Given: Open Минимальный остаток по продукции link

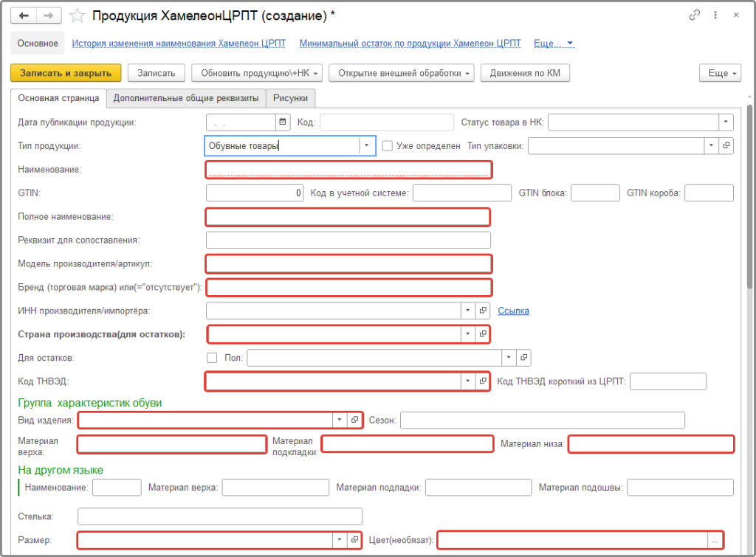Looking at the screenshot, I should 410,44.
